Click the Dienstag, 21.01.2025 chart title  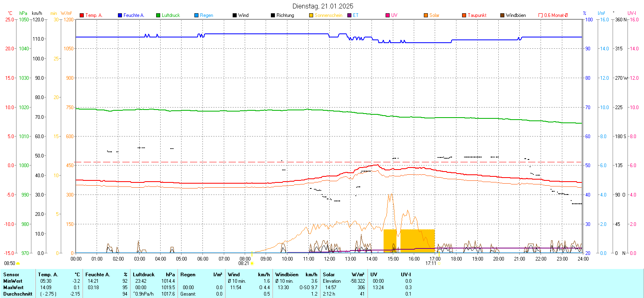[323, 6]
